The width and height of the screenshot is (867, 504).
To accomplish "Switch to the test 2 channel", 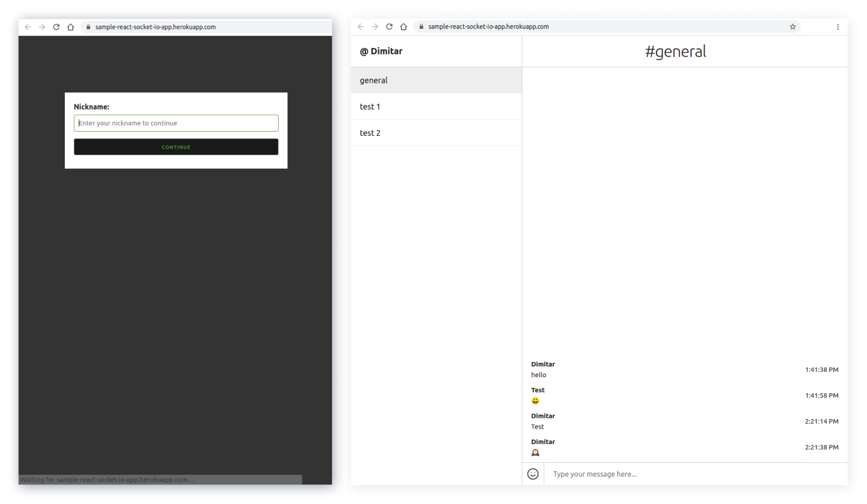I will pos(436,133).
